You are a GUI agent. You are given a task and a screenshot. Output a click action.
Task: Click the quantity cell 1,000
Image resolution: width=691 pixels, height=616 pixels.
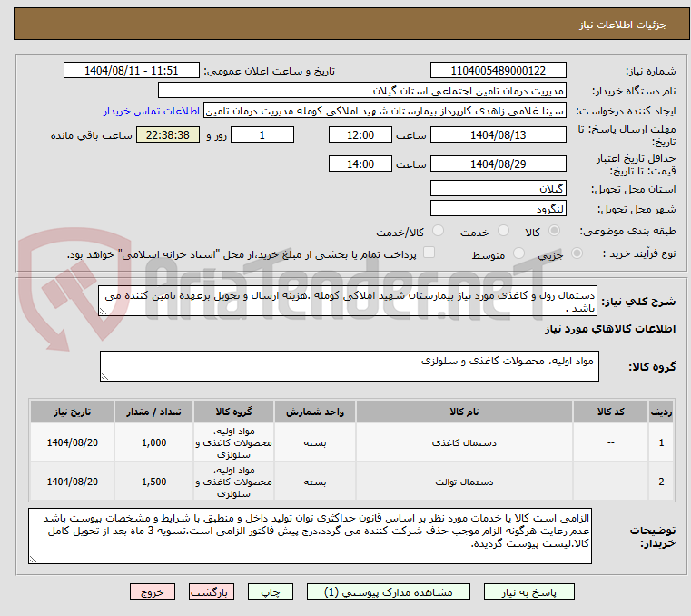click(153, 442)
